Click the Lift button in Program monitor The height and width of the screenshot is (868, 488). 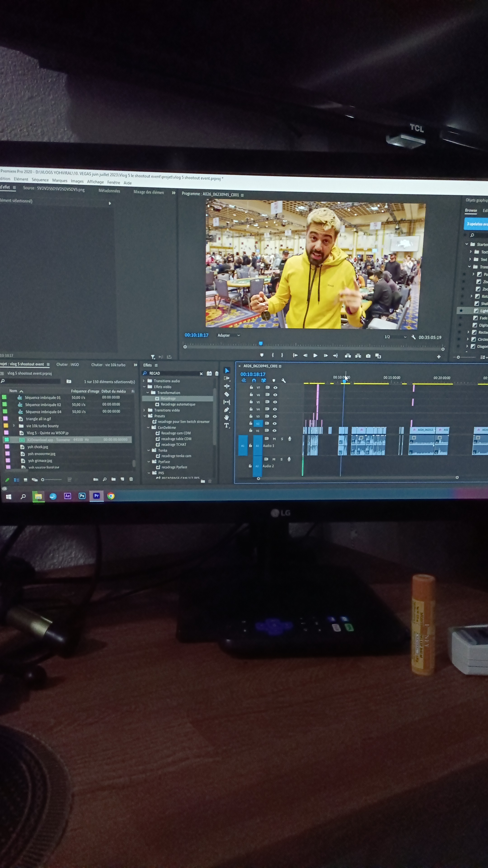point(348,356)
